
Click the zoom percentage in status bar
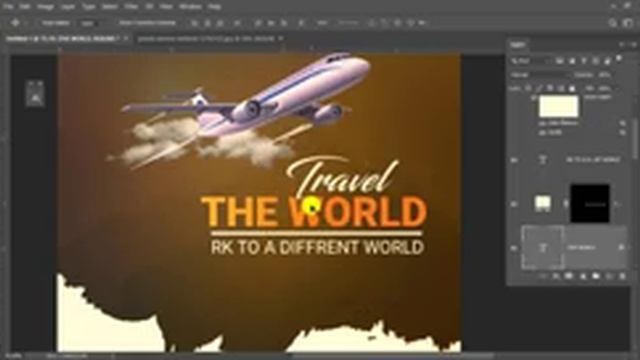click(x=13, y=356)
